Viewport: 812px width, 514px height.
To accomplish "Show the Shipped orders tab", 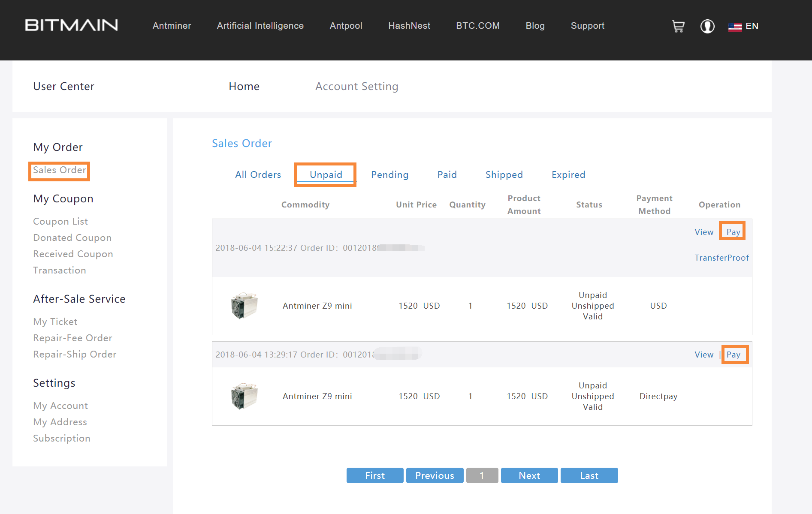I will click(504, 174).
